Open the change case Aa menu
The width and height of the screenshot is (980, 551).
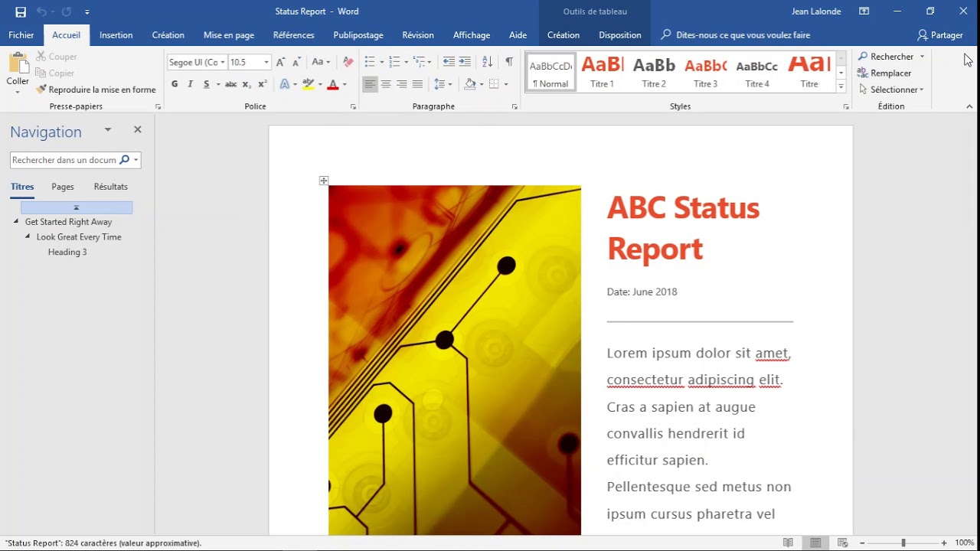point(322,62)
